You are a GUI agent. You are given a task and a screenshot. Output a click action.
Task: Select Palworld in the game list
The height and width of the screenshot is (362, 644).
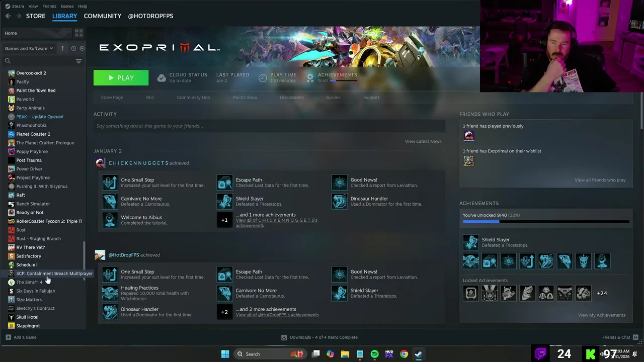pyautogui.click(x=25, y=99)
